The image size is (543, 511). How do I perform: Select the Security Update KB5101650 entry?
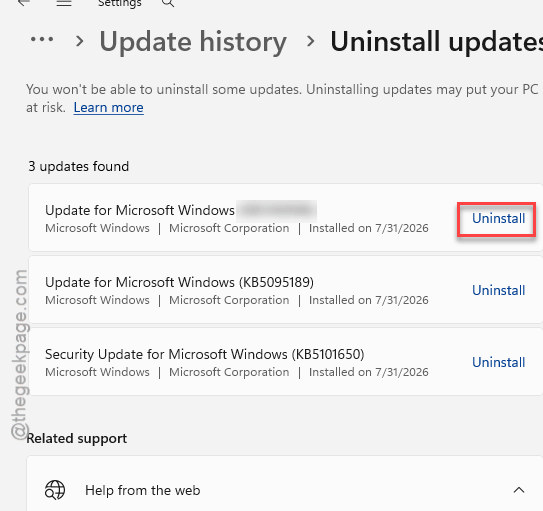pyautogui.click(x=286, y=362)
